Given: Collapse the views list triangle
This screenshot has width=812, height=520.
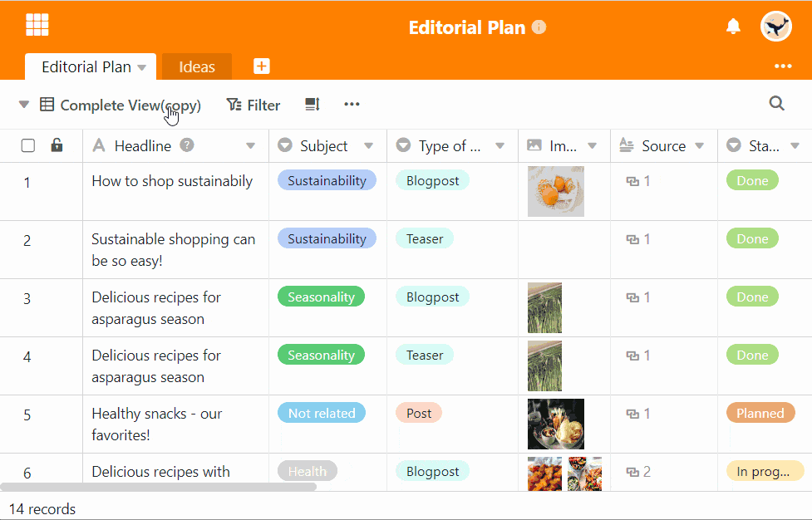Looking at the screenshot, I should tap(23, 105).
